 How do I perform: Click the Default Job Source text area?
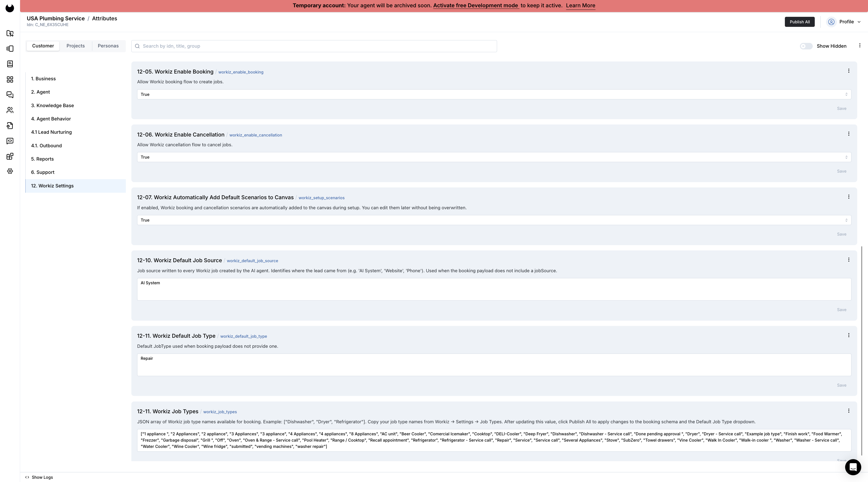[x=494, y=290]
